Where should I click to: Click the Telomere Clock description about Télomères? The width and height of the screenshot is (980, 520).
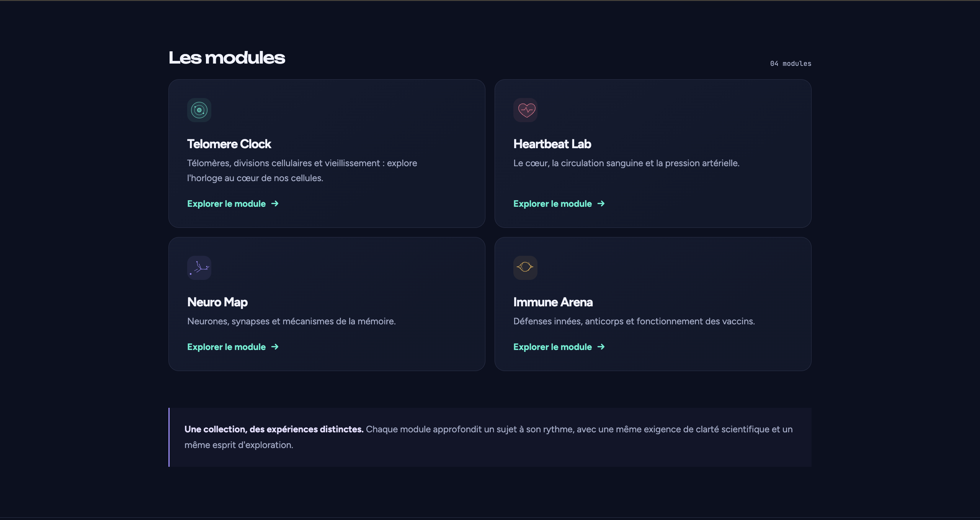point(302,170)
